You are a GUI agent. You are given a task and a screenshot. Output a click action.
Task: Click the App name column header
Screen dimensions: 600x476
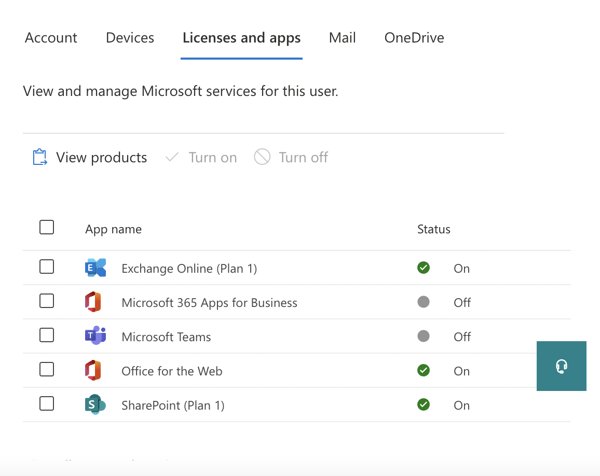click(x=113, y=229)
